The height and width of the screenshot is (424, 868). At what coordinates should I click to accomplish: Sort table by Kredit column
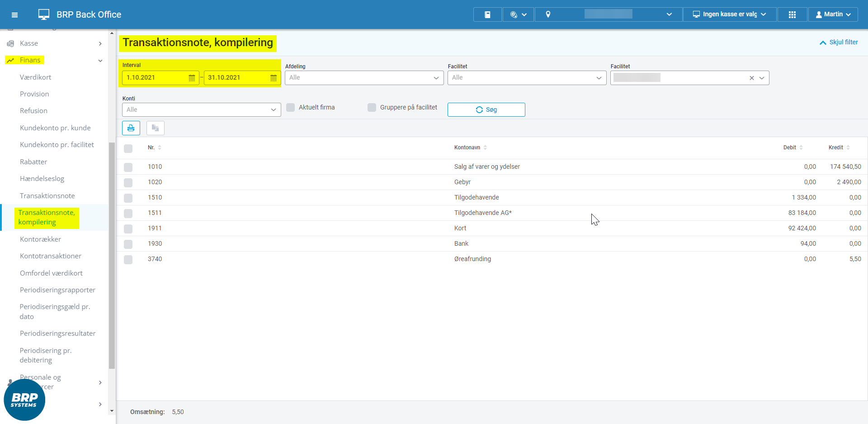click(x=839, y=148)
